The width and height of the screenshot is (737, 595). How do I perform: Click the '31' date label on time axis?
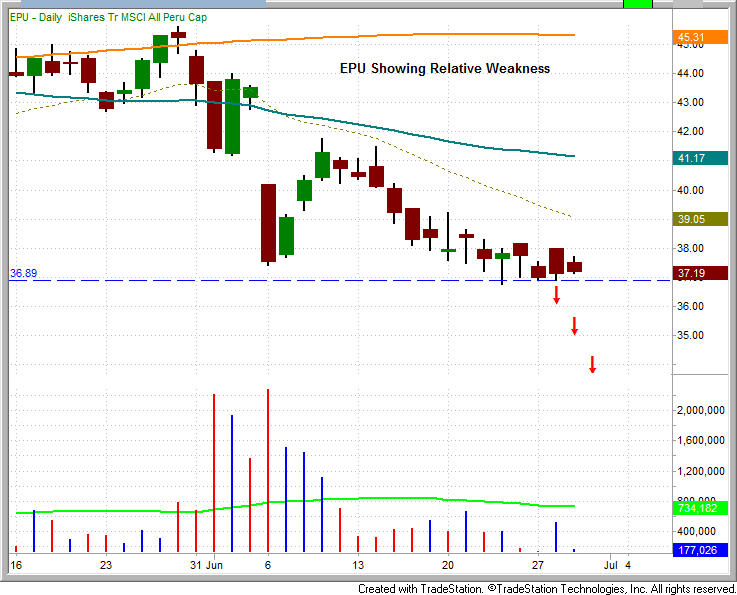(x=196, y=565)
